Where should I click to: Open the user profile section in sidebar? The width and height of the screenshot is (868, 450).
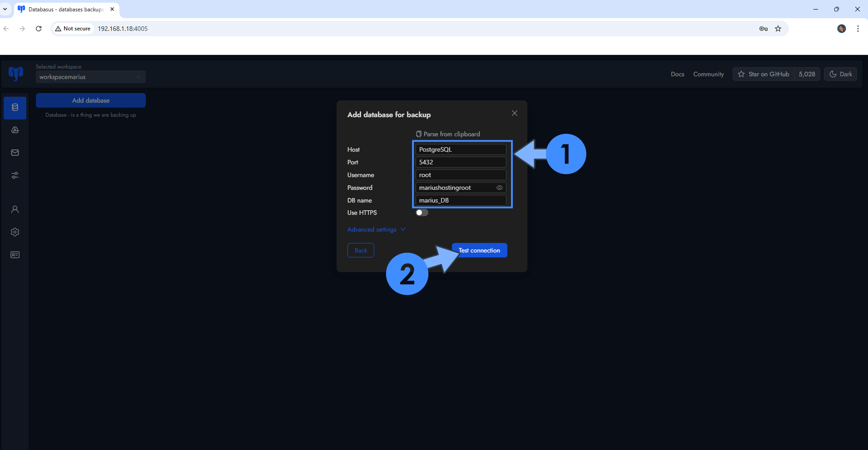tap(15, 209)
